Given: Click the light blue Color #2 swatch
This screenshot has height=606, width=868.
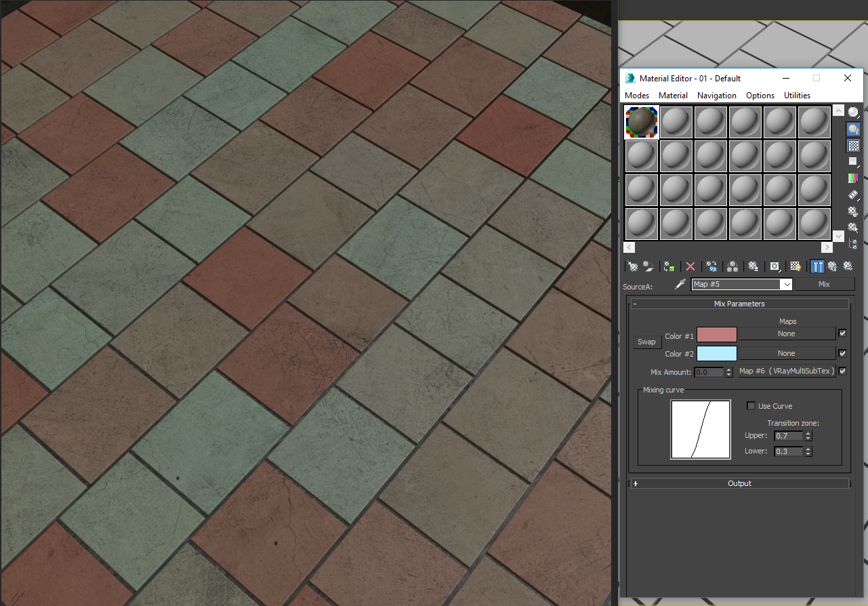Looking at the screenshot, I should tap(717, 353).
